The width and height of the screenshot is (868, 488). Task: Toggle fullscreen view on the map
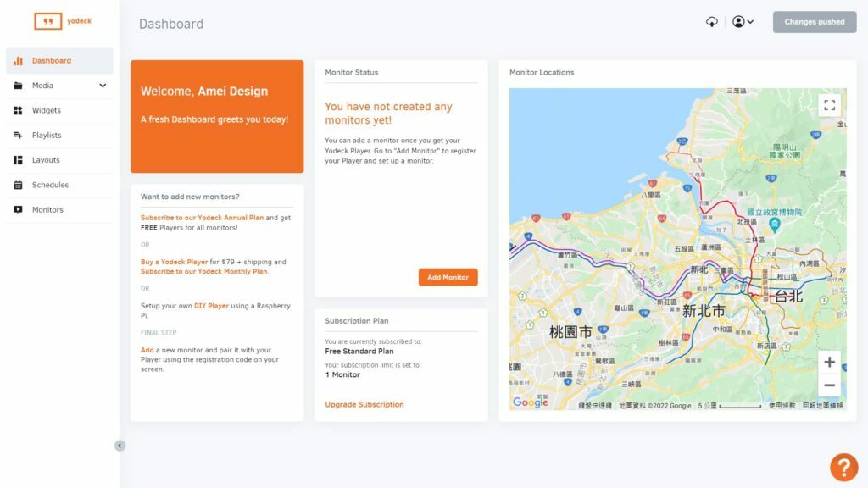pyautogui.click(x=829, y=105)
